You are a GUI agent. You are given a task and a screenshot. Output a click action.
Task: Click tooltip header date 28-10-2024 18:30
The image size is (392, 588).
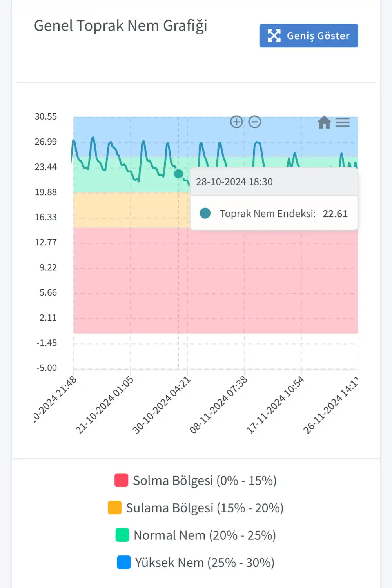point(234,182)
